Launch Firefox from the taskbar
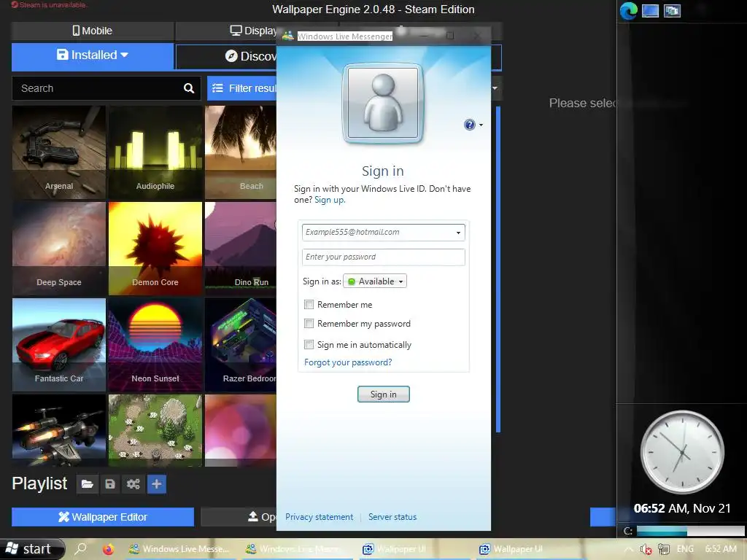 tap(108, 549)
